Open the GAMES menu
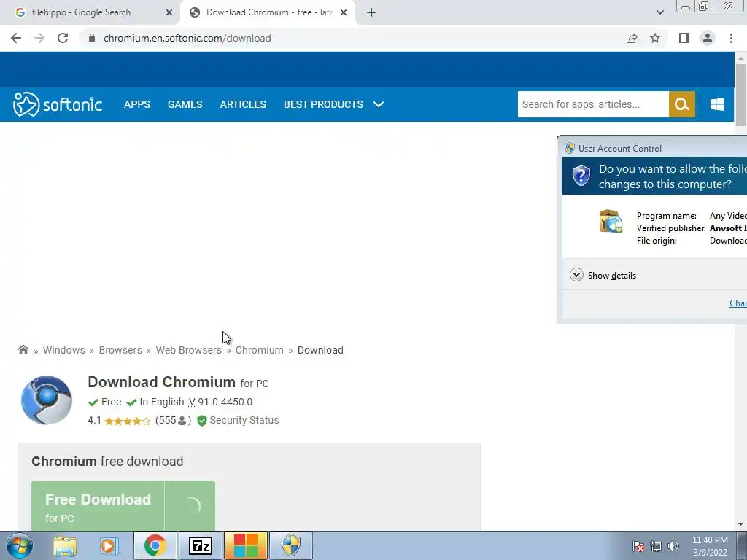The height and width of the screenshot is (560, 747). pos(185,104)
